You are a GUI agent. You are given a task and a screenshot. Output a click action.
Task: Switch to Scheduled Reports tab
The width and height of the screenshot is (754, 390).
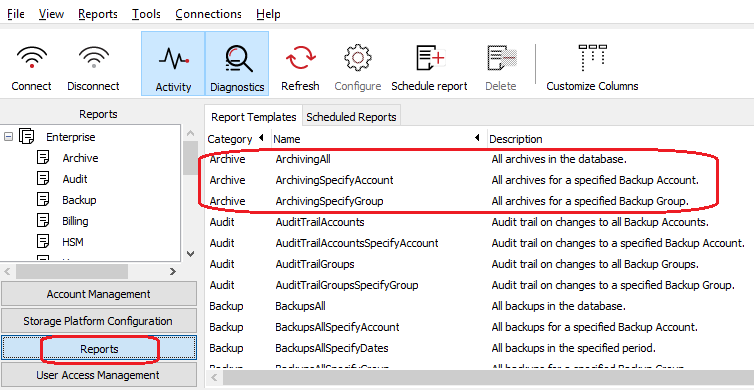pos(352,117)
